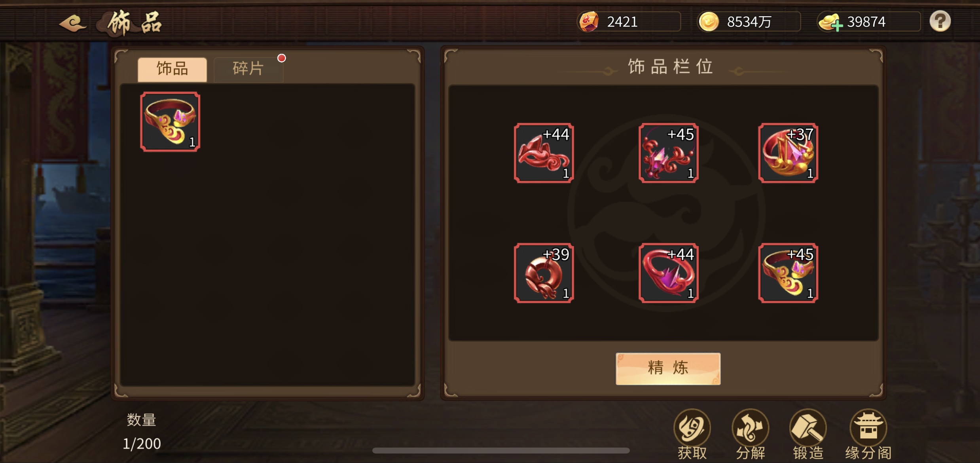
Task: Go back using the cloud arrow icon
Action: pos(72,23)
